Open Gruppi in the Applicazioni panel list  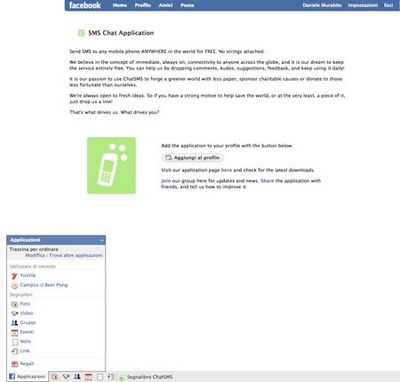28,323
